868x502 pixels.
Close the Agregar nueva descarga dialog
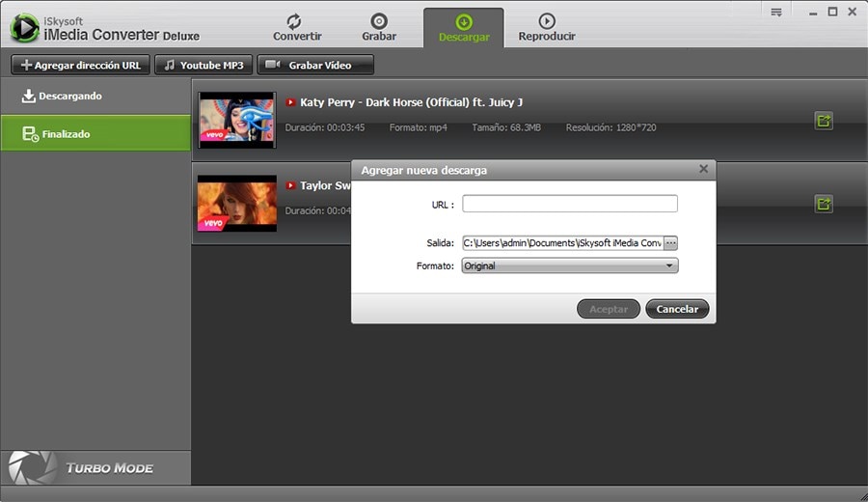tap(704, 168)
